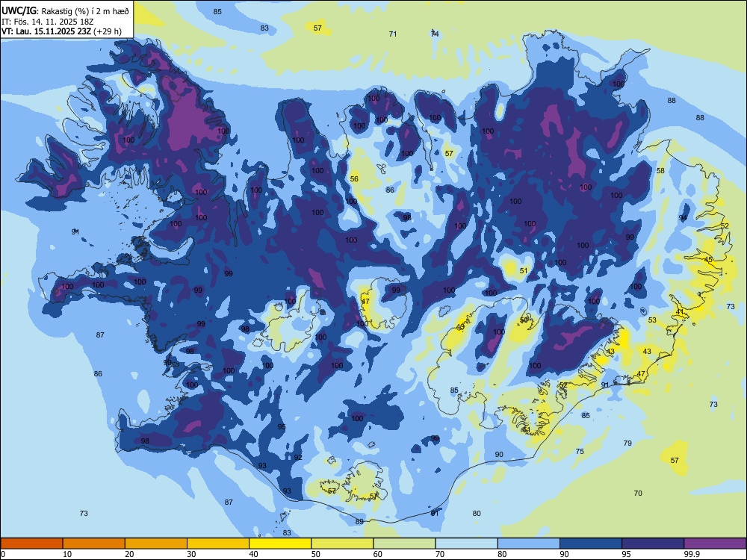Click the "75" humidity value off the southeast coast
The width and height of the screenshot is (747, 560).
580,452
